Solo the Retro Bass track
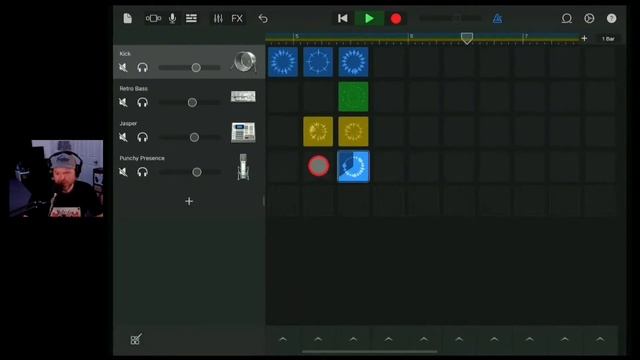This screenshot has height=360, width=640. pyautogui.click(x=142, y=102)
